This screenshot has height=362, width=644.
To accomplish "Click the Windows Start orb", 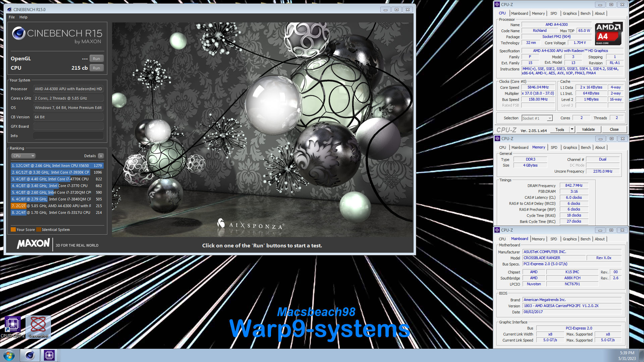I will [x=9, y=355].
